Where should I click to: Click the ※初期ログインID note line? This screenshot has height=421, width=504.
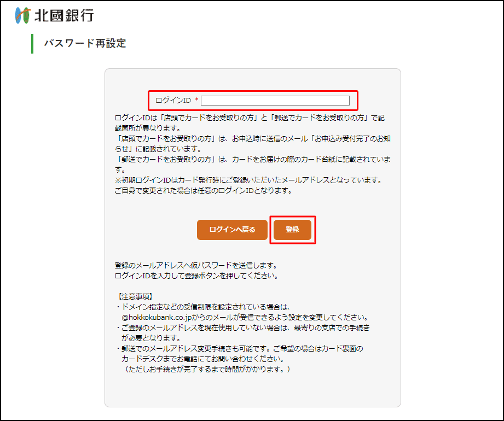coord(248,180)
